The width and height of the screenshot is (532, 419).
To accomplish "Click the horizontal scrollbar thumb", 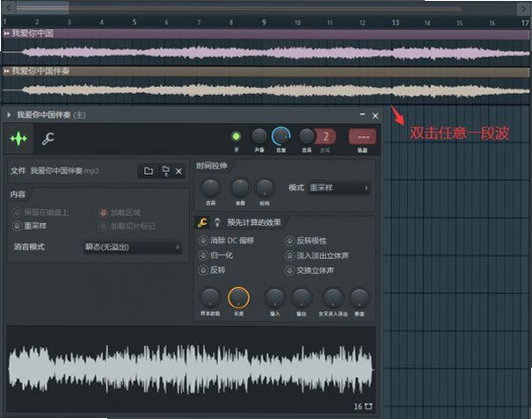I will (x=43, y=7).
